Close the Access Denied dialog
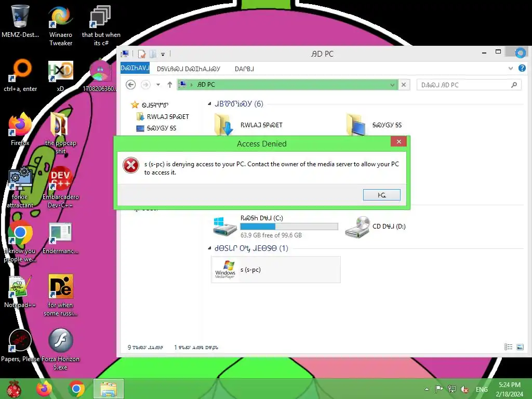The width and height of the screenshot is (532, 399). tap(398, 141)
